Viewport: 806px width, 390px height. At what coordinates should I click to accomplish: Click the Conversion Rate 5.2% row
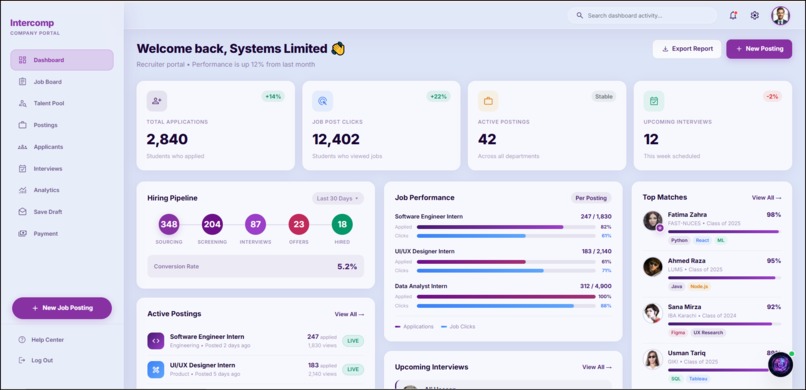[x=255, y=267]
